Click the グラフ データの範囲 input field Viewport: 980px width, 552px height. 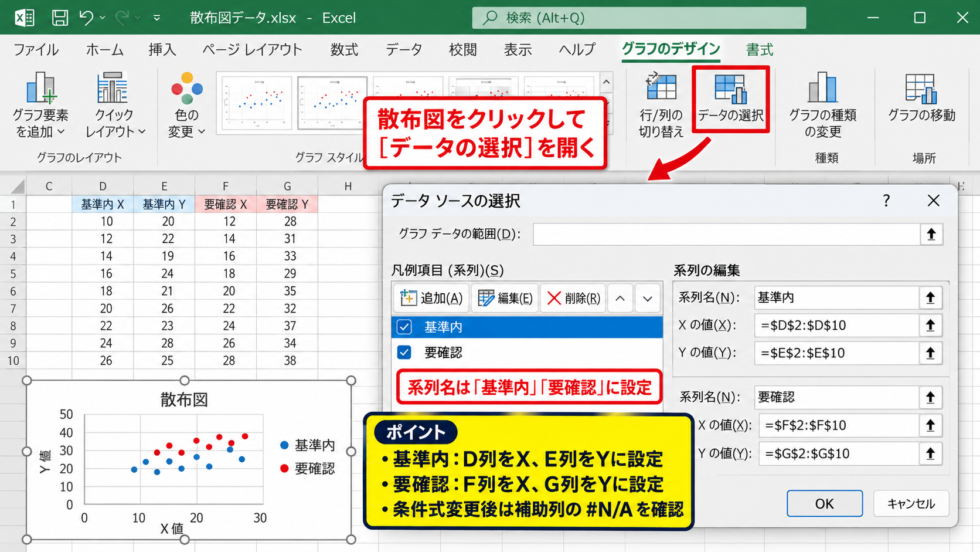click(x=726, y=234)
